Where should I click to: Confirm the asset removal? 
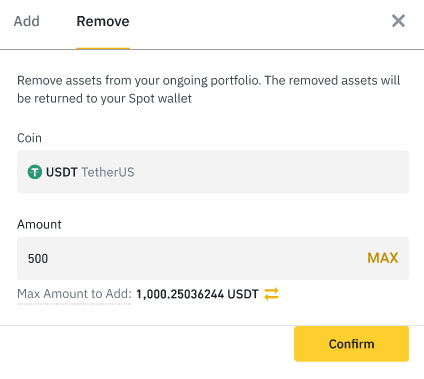tap(351, 344)
